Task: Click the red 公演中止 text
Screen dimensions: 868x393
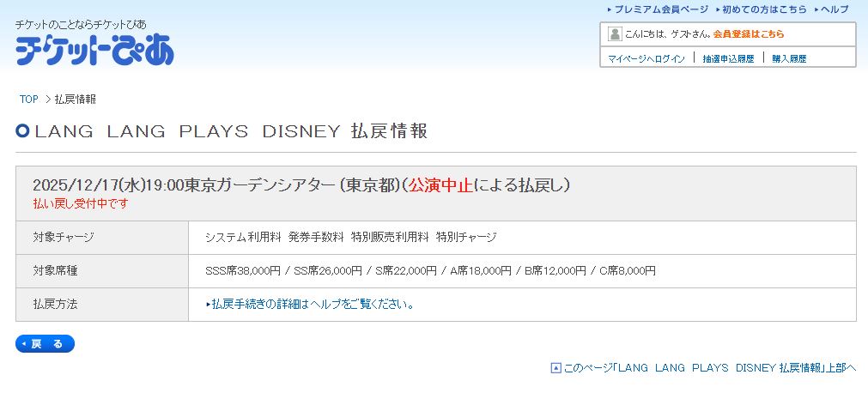Action: click(440, 185)
